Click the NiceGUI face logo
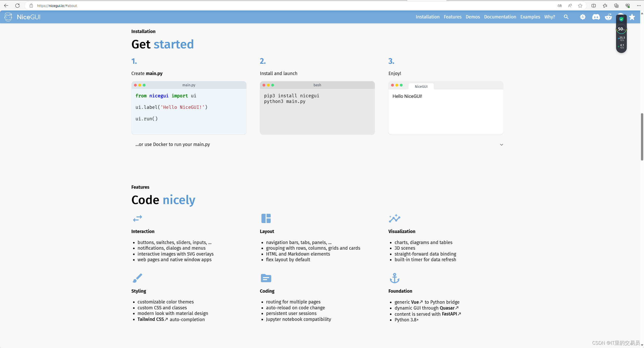 pyautogui.click(x=8, y=17)
